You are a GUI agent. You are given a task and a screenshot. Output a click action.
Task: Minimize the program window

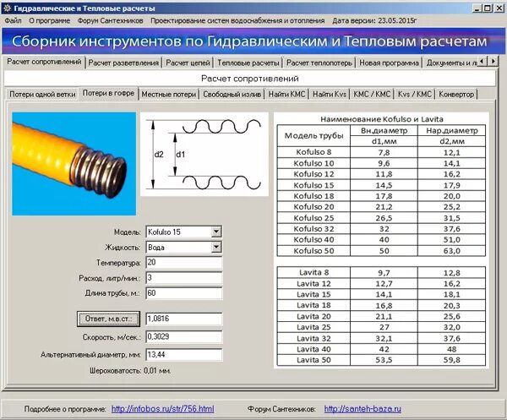477,8
